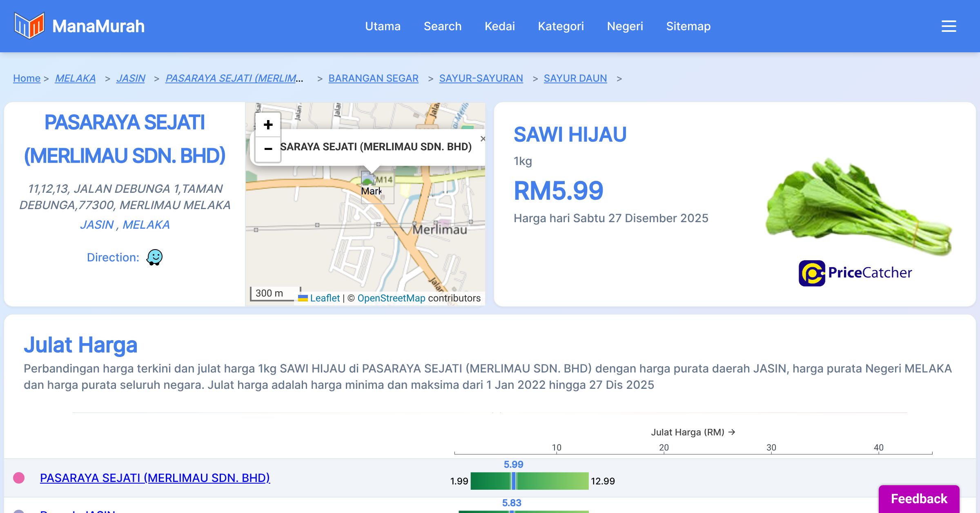The image size is (980, 513).
Task: Open the Utama menu item
Action: tap(383, 26)
